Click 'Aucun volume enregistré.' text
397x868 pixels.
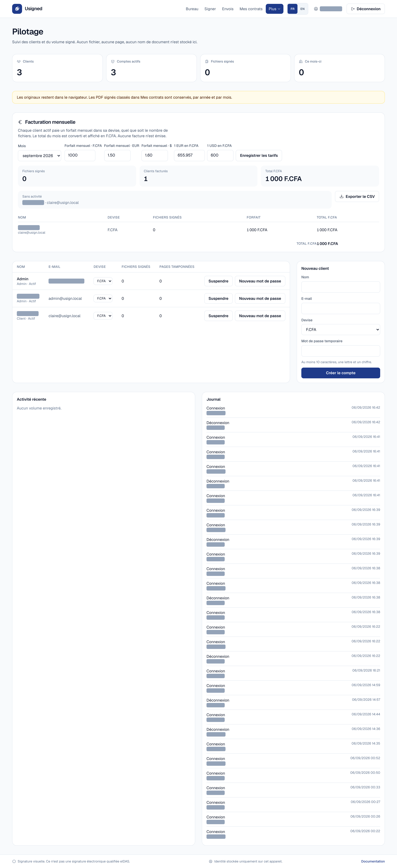point(39,408)
